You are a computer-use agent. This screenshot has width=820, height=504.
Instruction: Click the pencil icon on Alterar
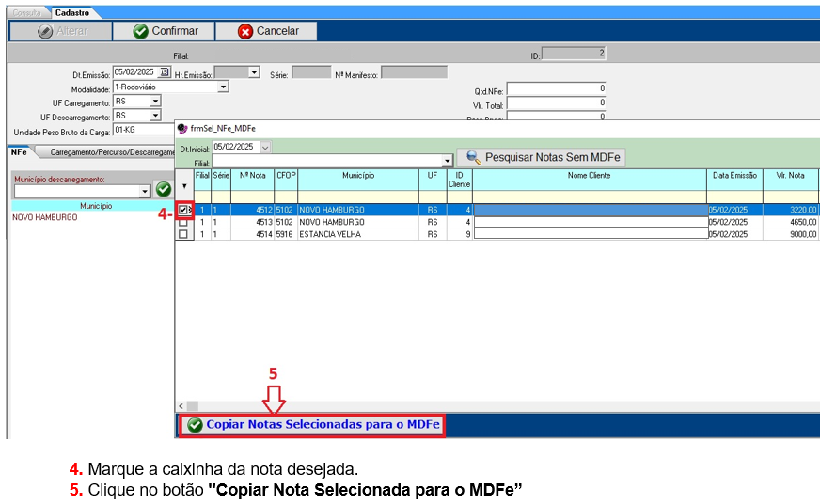pos(45,31)
